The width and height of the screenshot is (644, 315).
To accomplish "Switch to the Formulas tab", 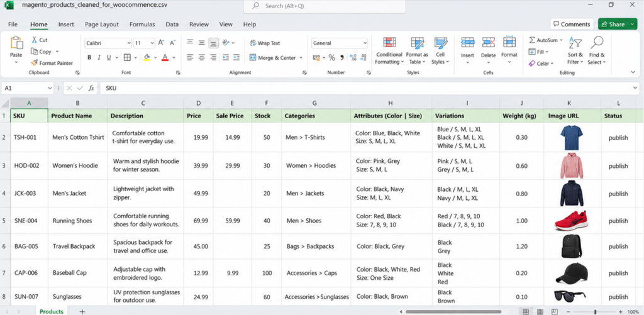I will pyautogui.click(x=142, y=25).
